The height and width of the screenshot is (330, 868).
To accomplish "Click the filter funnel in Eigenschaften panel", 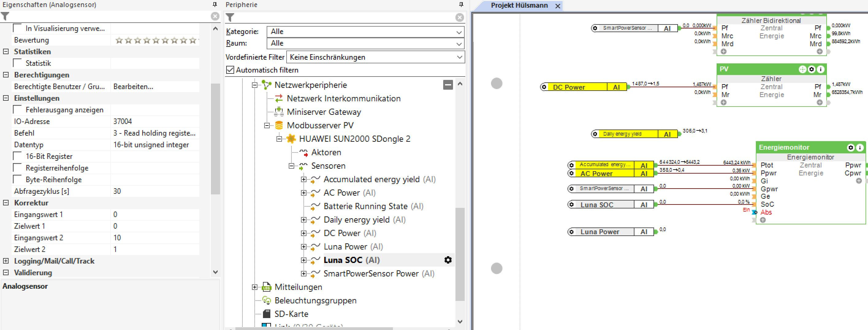I will 5,16.
